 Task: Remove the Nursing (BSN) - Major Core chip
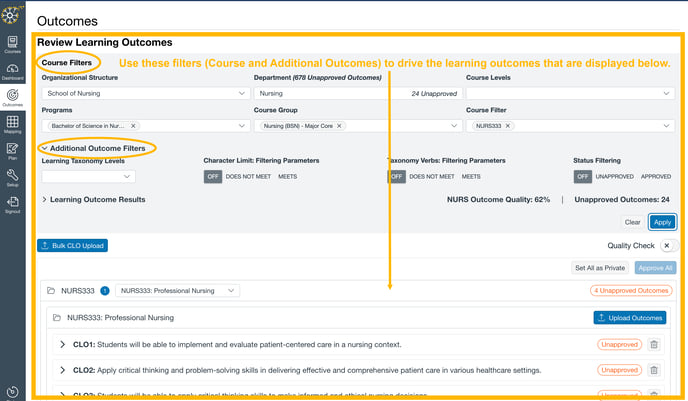pyautogui.click(x=339, y=126)
